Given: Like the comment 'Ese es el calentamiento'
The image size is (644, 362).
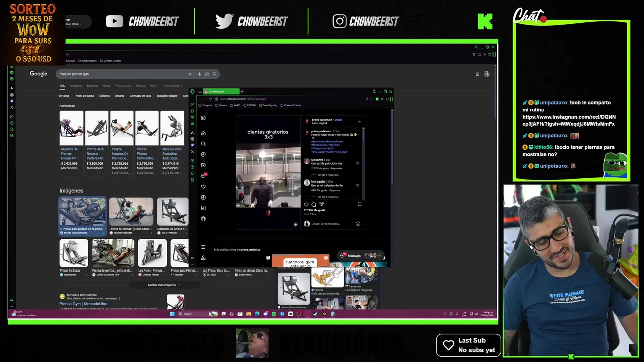Looking at the screenshot, I should coord(357,185).
